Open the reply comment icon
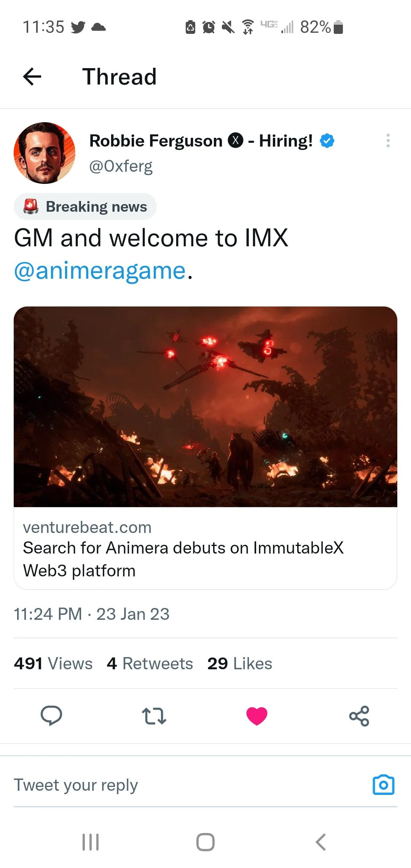Image resolution: width=411 pixels, height=868 pixels. pos(52,715)
